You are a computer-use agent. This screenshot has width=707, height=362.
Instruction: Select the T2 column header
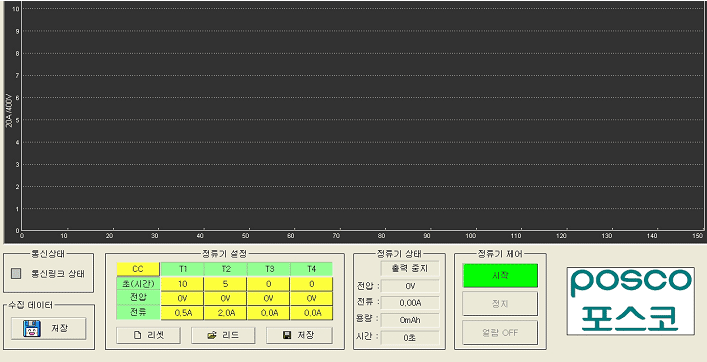225,269
